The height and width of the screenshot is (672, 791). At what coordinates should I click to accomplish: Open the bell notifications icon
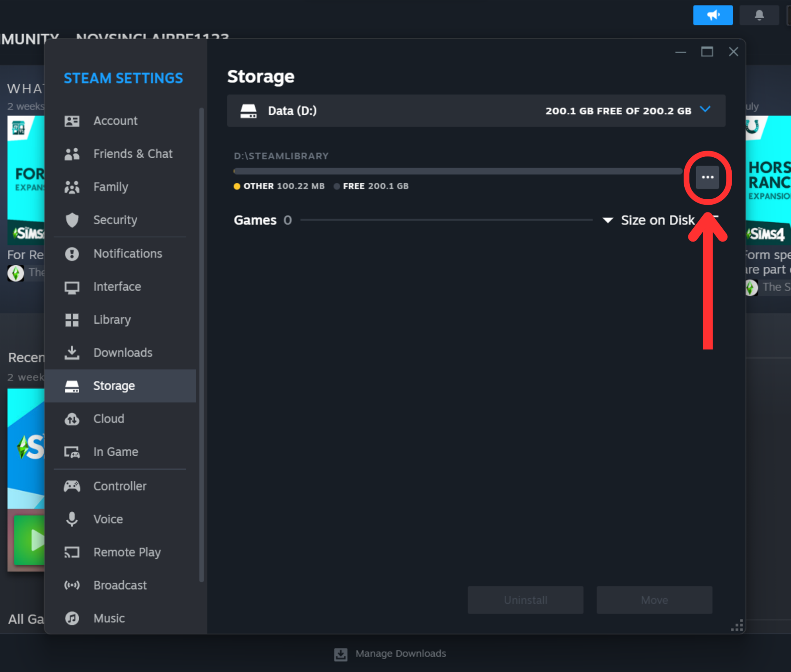tap(758, 15)
